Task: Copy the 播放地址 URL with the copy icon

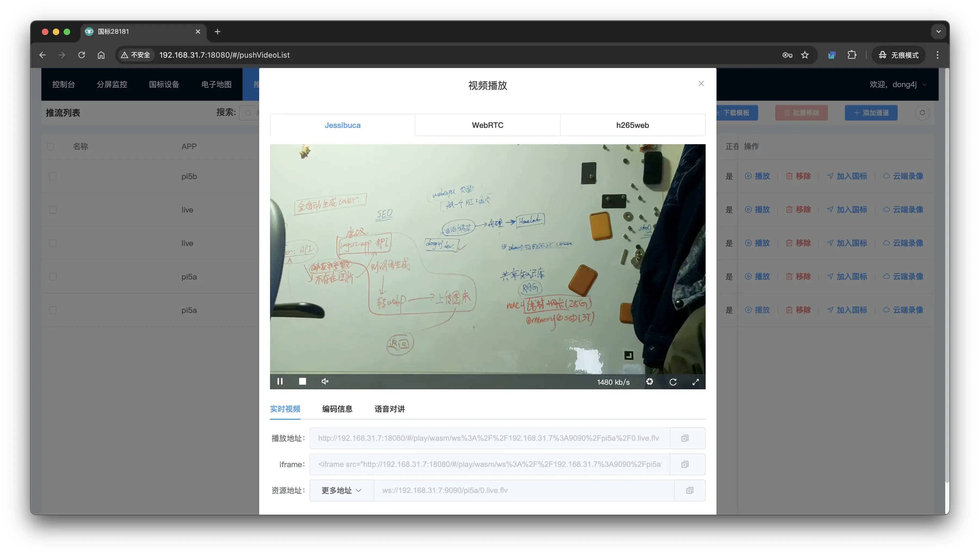Action: click(x=685, y=438)
